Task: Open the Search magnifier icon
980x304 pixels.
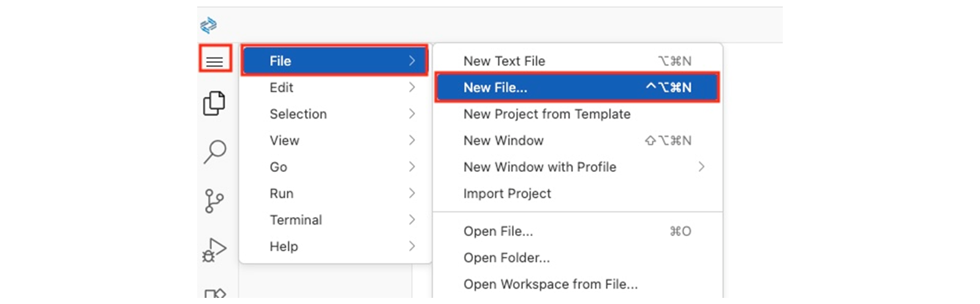Action: click(x=214, y=151)
